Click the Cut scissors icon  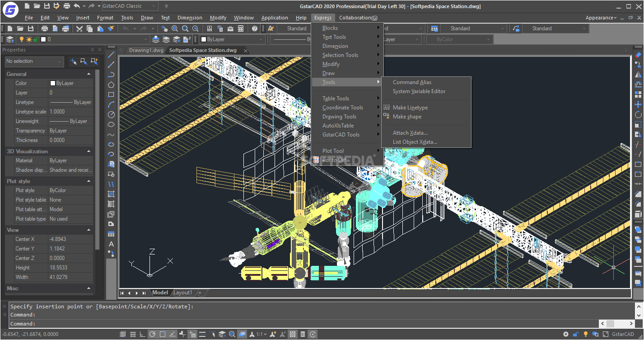point(79,28)
